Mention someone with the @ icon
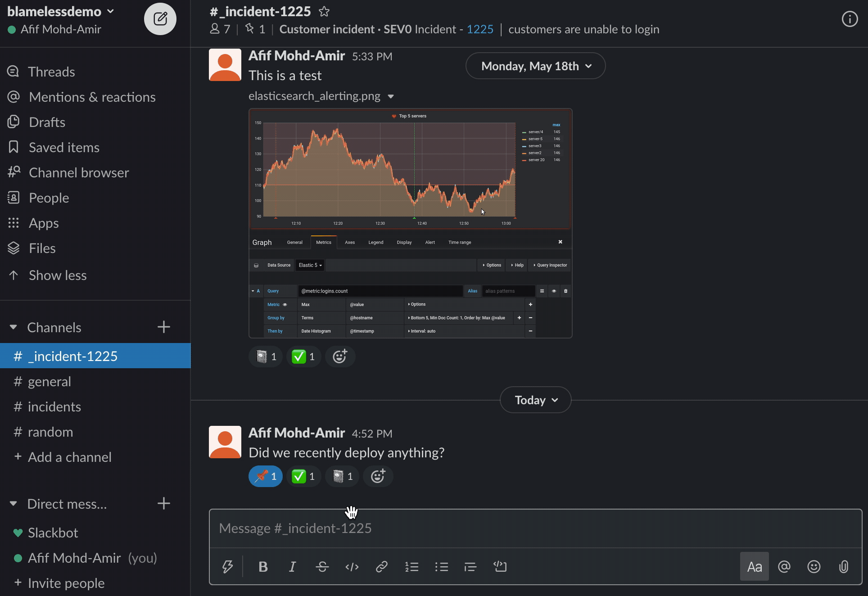The height and width of the screenshot is (596, 868). [784, 566]
